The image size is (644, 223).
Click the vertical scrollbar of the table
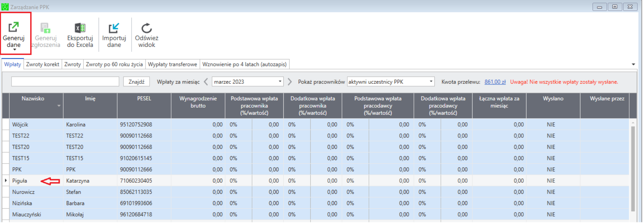(x=633, y=169)
